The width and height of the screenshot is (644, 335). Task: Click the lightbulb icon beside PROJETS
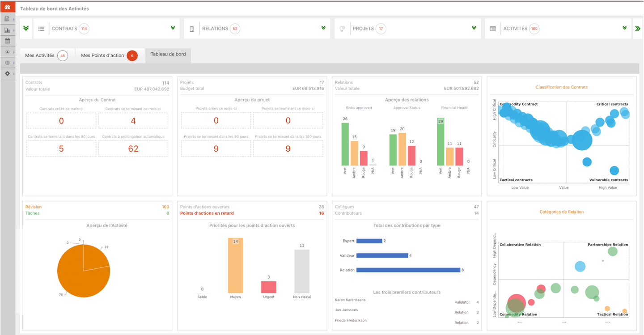342,29
